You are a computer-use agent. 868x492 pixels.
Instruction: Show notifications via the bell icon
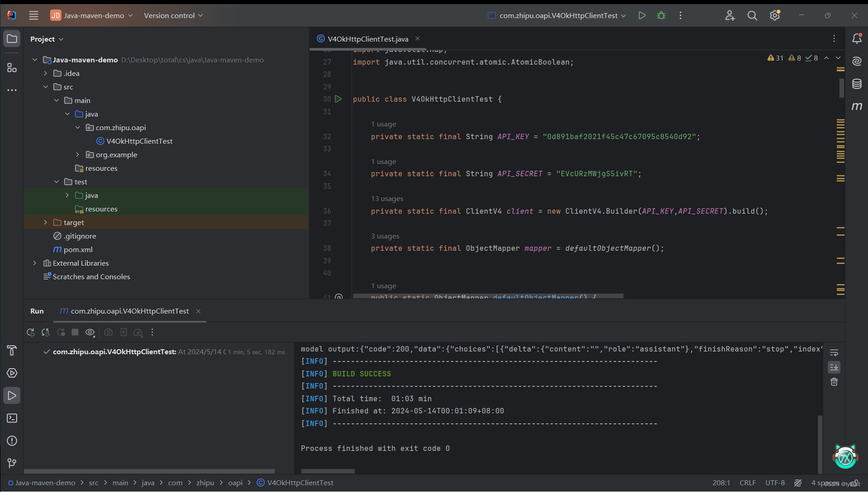coord(858,38)
